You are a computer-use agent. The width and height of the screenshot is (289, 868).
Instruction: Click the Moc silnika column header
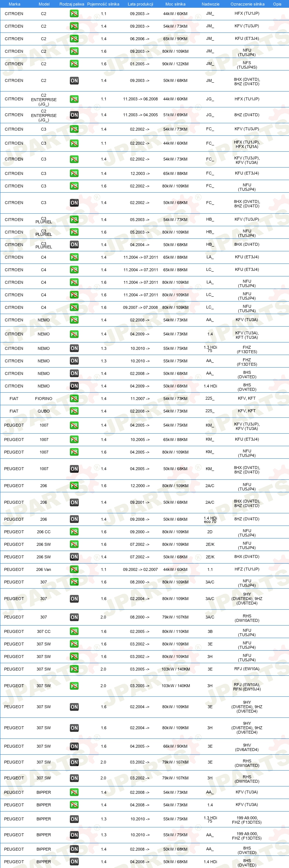click(176, 4)
